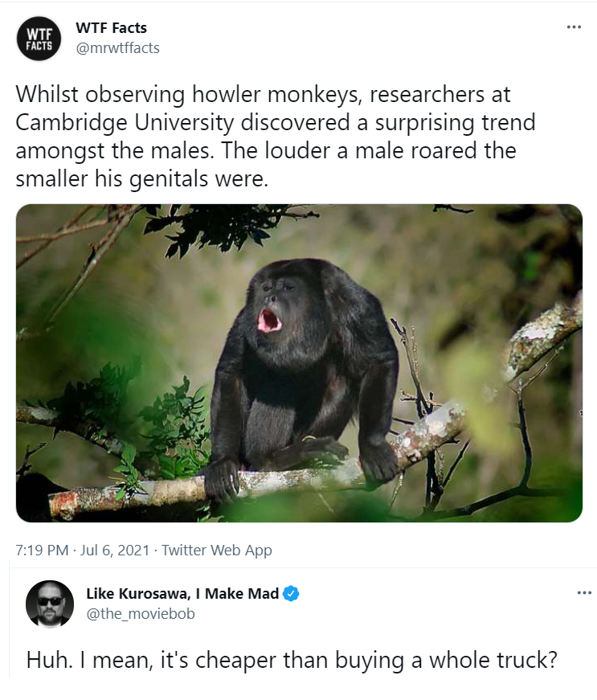Open more options on the_moviebob's reply
The image size is (597, 700).
tap(584, 593)
